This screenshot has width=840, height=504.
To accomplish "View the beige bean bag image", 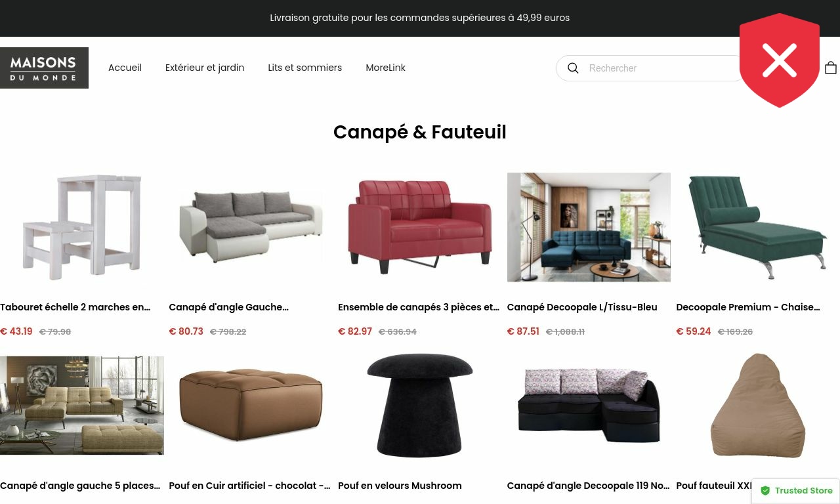I will click(758, 405).
